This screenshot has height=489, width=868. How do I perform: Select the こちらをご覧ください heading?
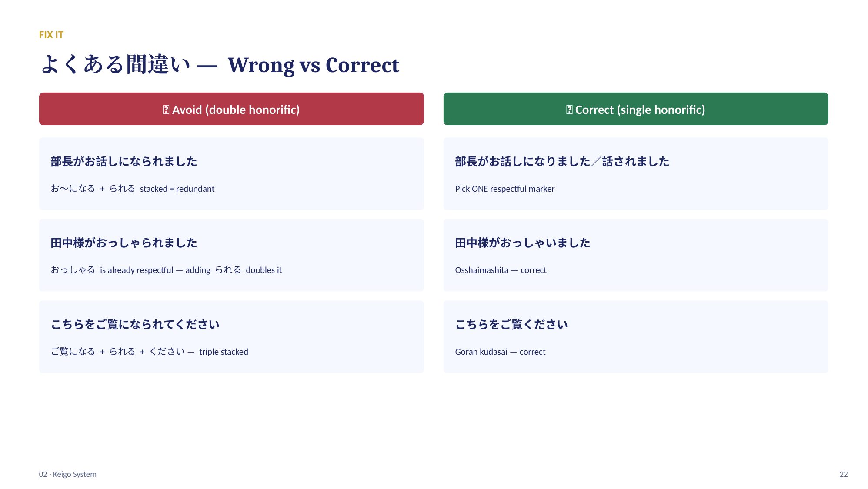pyautogui.click(x=511, y=324)
